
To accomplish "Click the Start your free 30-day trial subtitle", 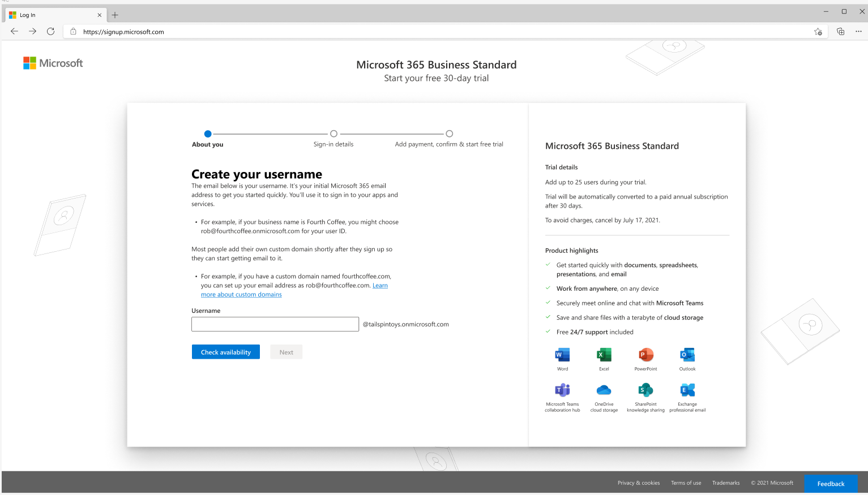I will 437,78.
